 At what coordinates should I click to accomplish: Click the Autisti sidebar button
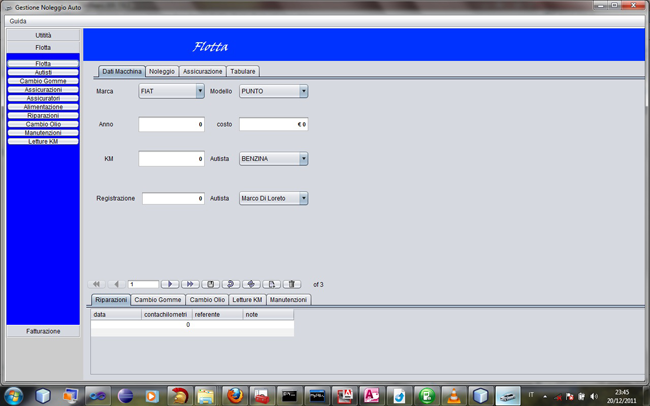(43, 72)
